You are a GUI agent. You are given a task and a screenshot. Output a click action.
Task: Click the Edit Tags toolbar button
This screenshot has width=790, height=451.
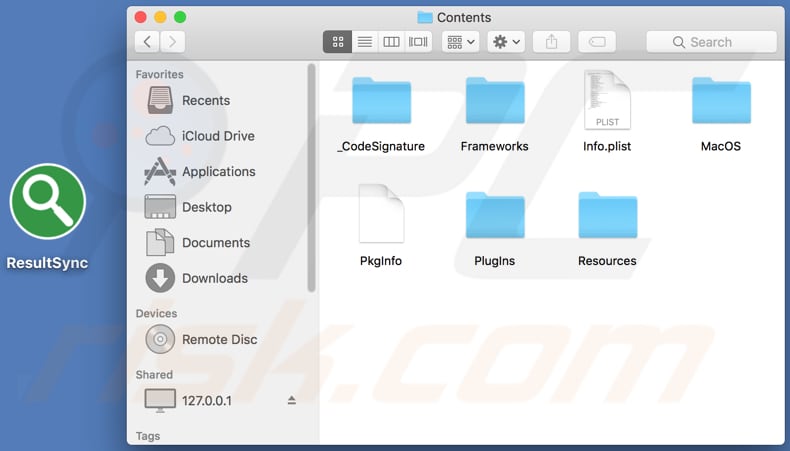pos(597,42)
